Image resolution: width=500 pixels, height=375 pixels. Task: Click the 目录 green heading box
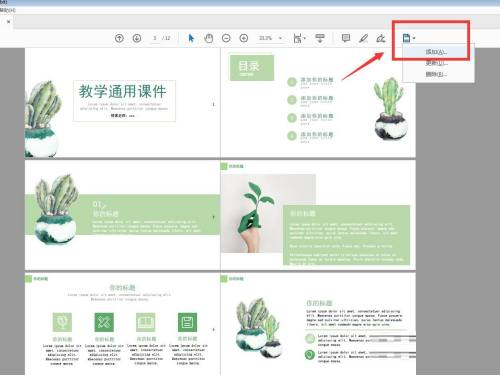pyautogui.click(x=252, y=68)
